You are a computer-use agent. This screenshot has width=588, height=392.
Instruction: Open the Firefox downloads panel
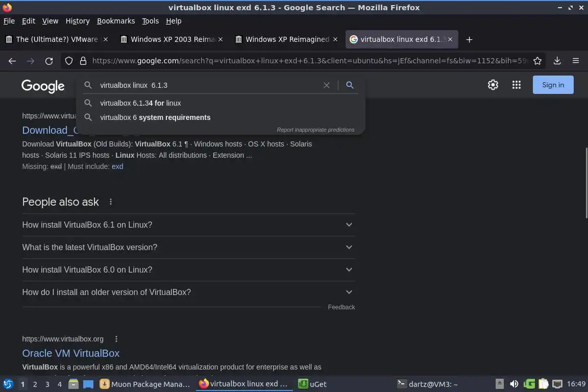(x=557, y=61)
